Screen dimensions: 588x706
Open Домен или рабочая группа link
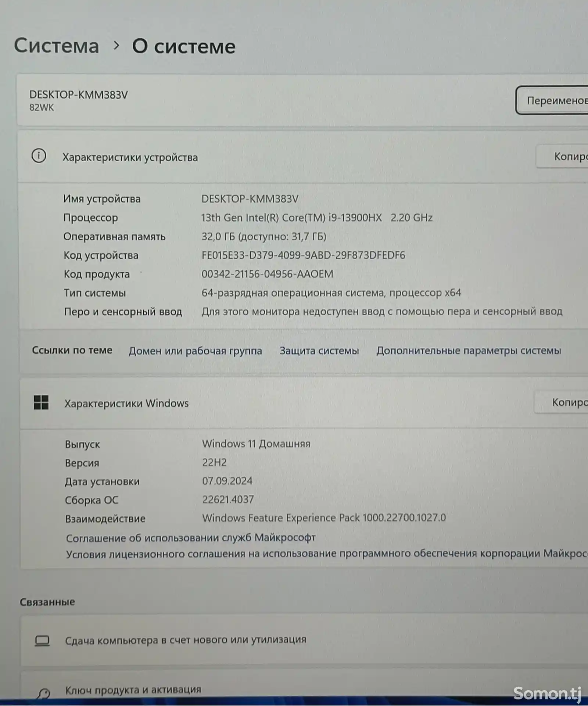click(195, 351)
